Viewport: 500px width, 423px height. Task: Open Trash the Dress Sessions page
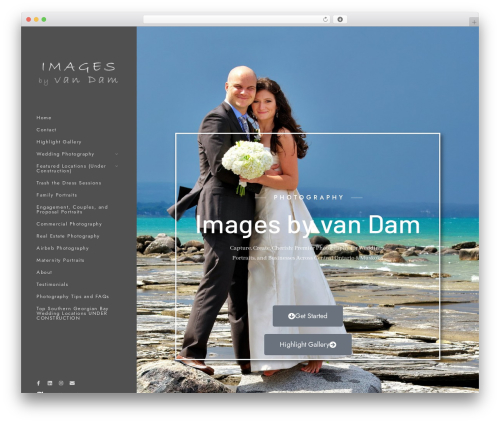(69, 183)
